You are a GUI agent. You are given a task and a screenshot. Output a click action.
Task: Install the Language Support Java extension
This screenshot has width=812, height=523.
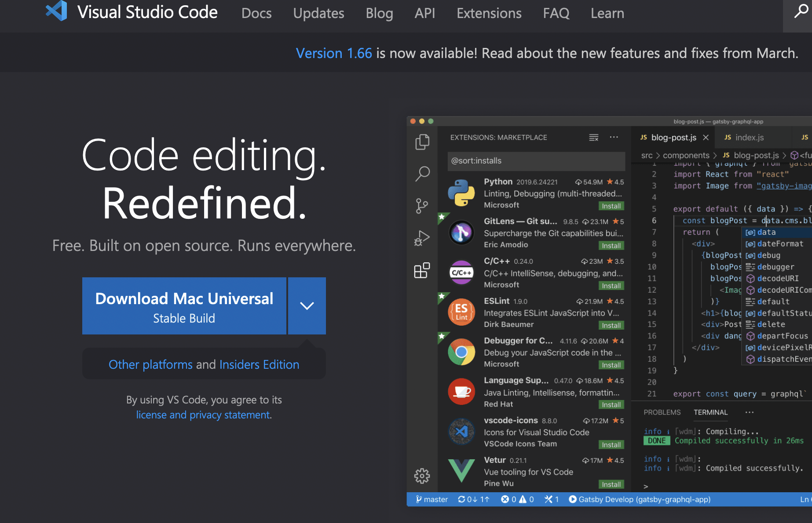coord(611,405)
